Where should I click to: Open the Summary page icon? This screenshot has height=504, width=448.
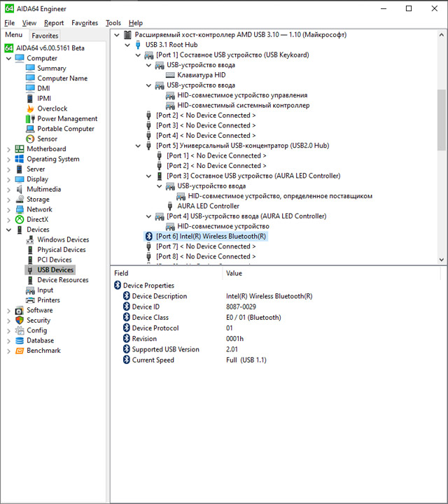pos(30,68)
